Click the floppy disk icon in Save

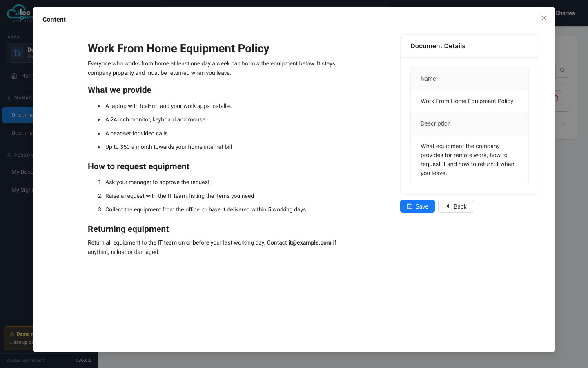pos(410,206)
